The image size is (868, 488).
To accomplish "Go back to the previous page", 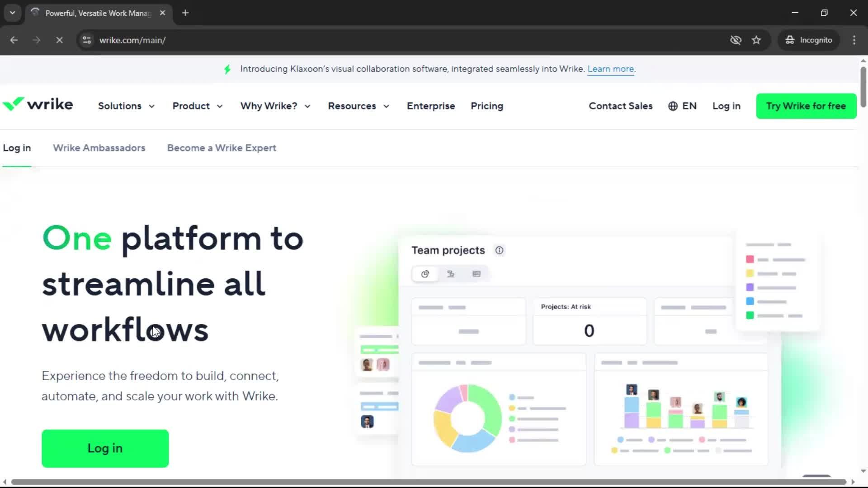I will coord(14,40).
